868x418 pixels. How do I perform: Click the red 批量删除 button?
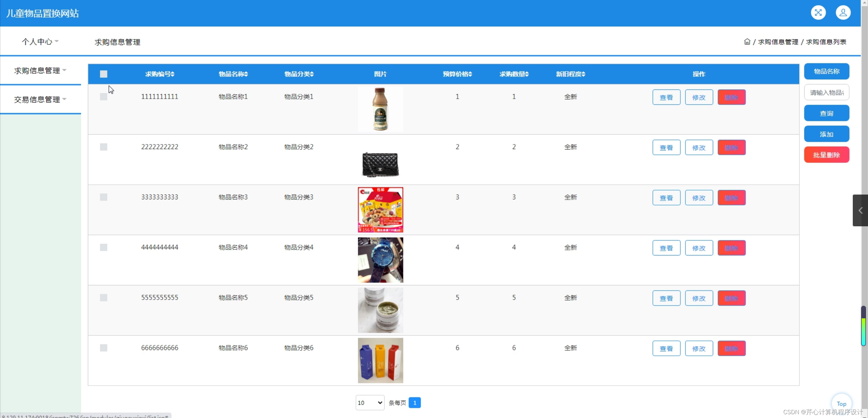point(826,155)
